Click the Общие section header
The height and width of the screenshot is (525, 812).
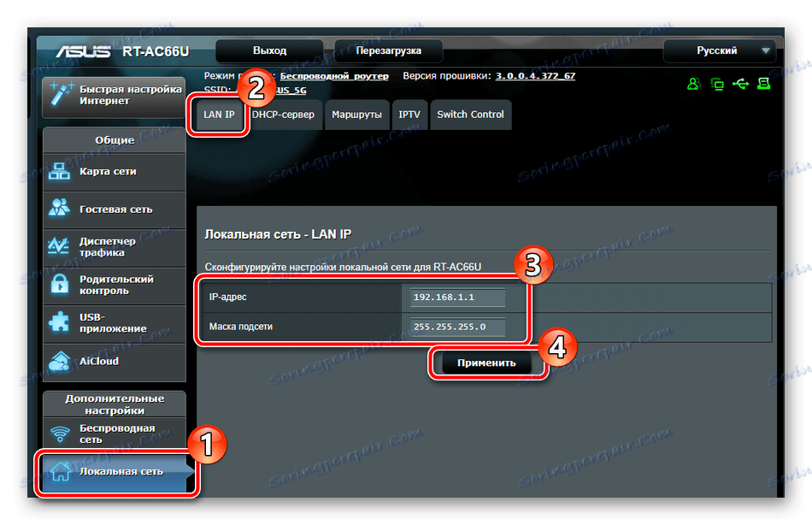(x=115, y=140)
